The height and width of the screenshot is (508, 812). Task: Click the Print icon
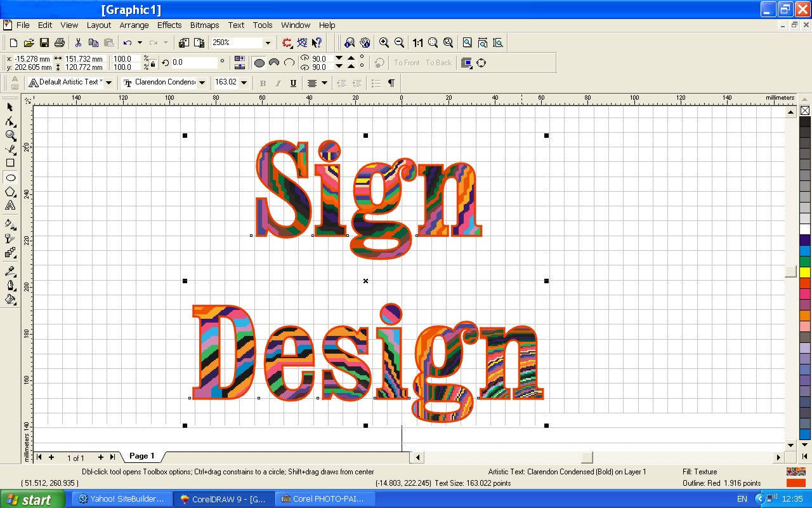(x=60, y=43)
